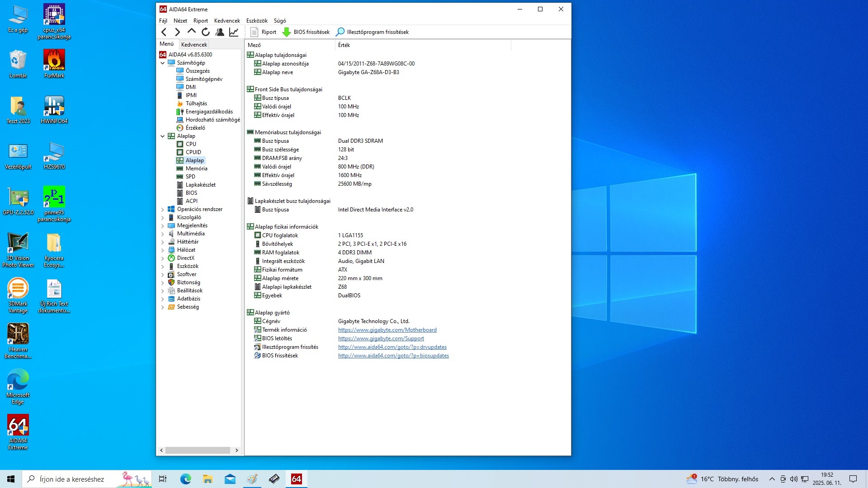
Task: Open GPU-Z 2.52.0 desktop icon
Action: [18, 201]
